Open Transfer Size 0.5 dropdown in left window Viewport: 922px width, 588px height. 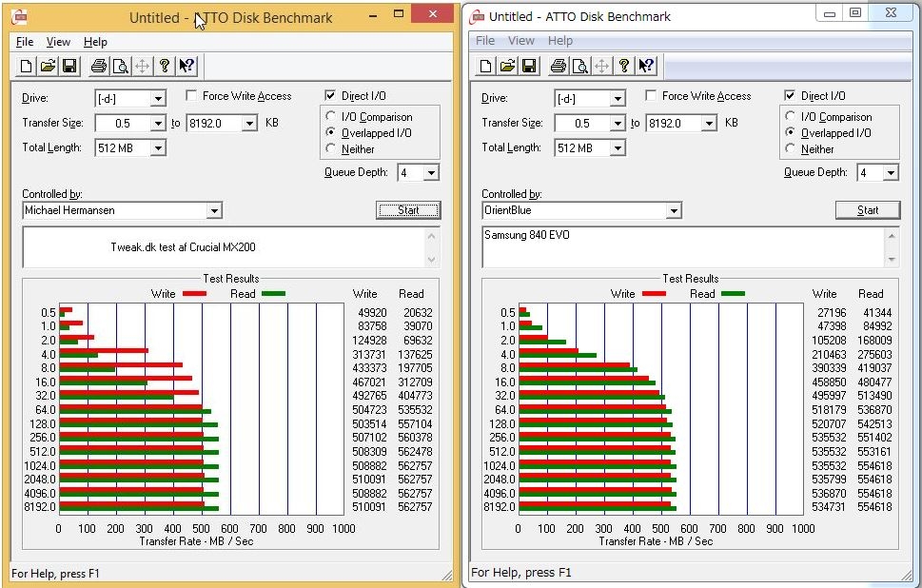[x=158, y=123]
